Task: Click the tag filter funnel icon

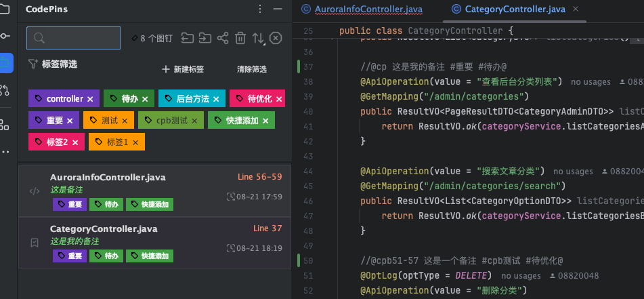Action: click(x=33, y=64)
